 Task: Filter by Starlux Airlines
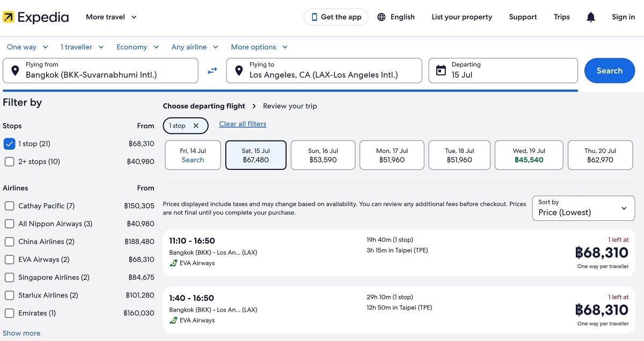9,295
